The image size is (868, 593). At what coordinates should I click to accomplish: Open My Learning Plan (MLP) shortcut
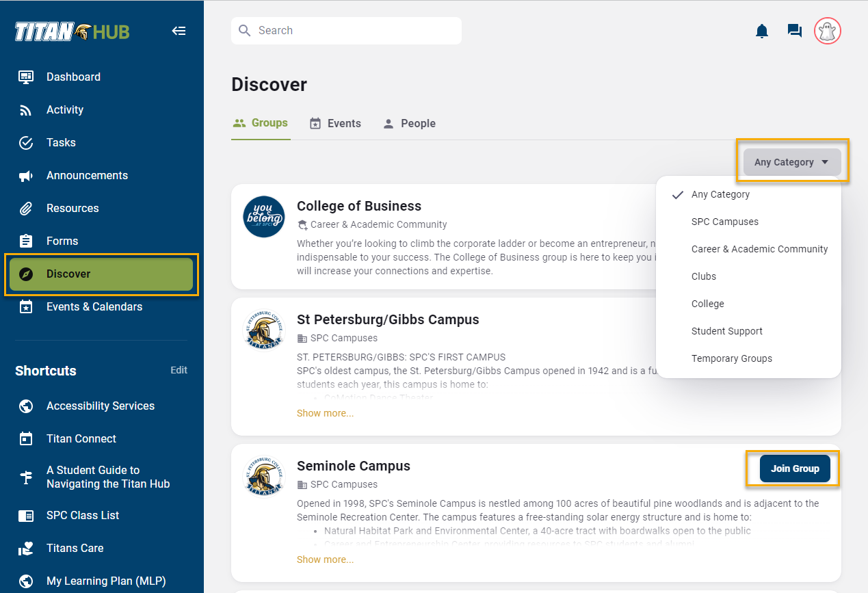(x=101, y=581)
